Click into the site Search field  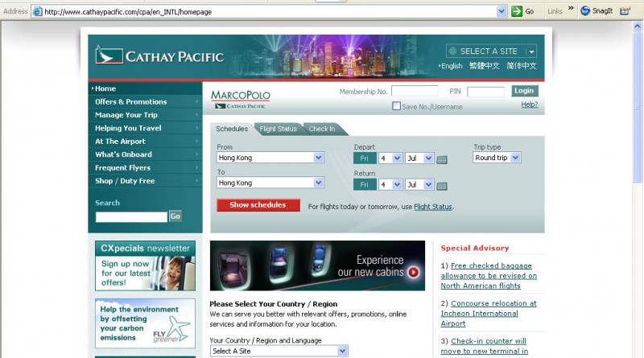click(131, 216)
